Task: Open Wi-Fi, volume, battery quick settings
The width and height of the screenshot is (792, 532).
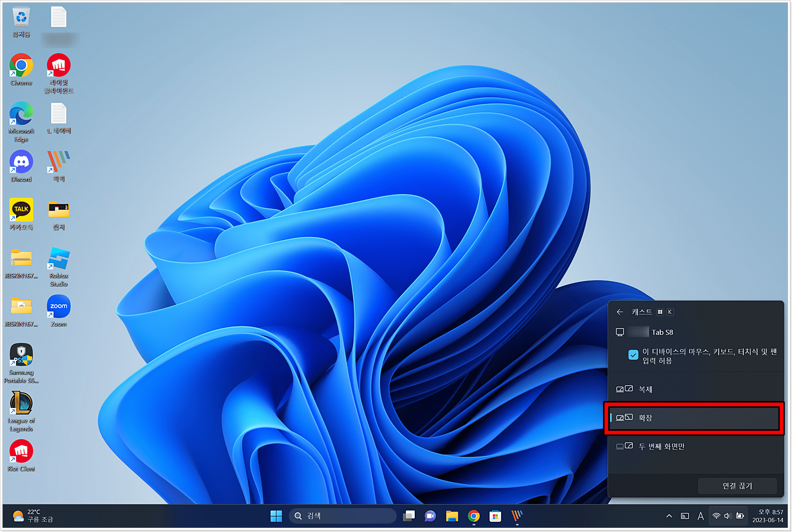Action: coord(728,516)
